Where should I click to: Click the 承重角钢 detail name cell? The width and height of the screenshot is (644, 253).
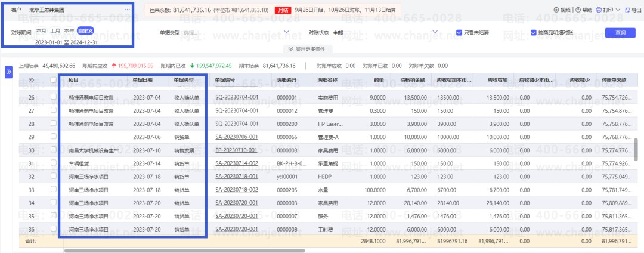pos(327,163)
